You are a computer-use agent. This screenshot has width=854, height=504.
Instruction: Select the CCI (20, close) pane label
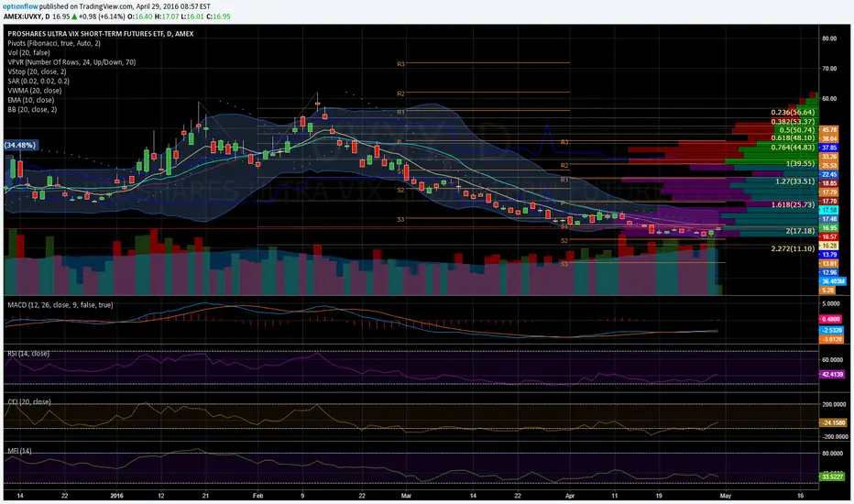29,401
